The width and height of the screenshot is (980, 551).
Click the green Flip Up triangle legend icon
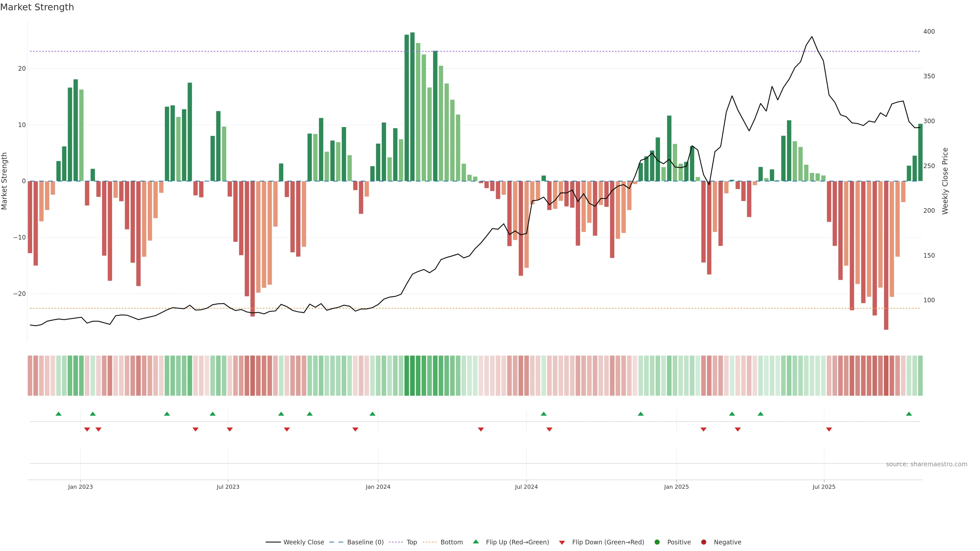[475, 542]
